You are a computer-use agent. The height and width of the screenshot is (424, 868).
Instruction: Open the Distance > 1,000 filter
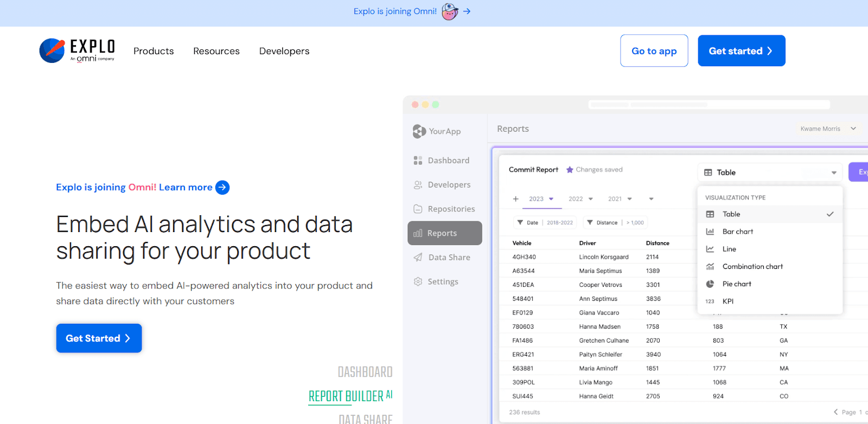pos(616,222)
